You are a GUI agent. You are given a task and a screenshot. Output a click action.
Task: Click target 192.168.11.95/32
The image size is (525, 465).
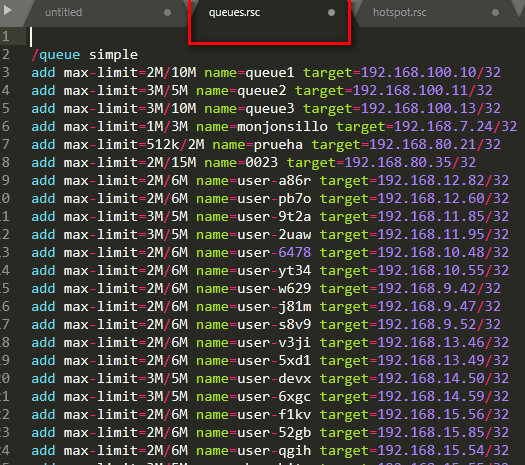[443, 235]
